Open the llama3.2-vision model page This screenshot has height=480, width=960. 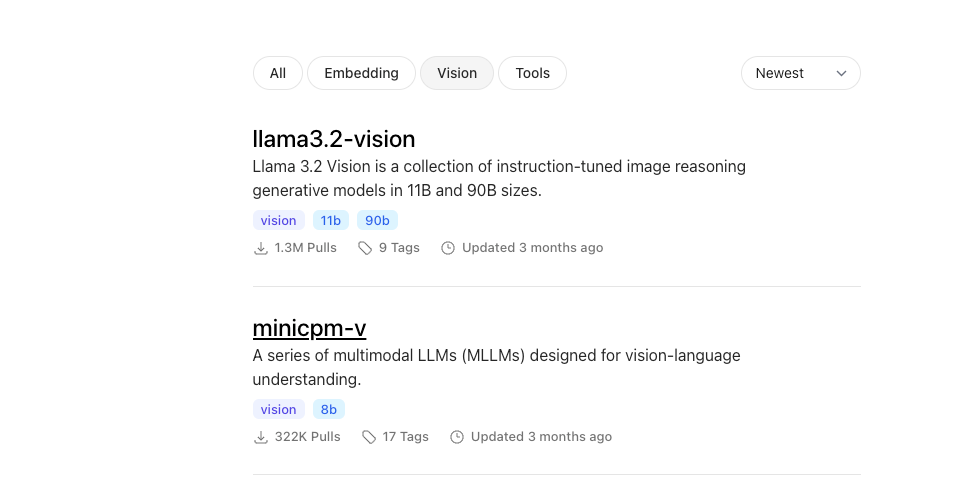pos(334,139)
